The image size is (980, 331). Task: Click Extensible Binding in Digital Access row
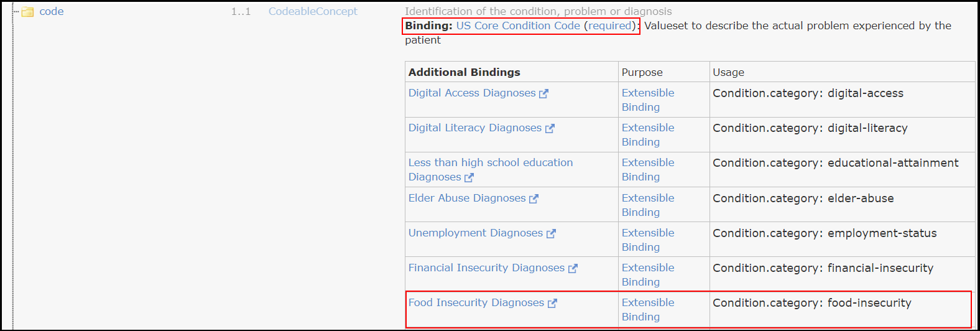click(647, 100)
